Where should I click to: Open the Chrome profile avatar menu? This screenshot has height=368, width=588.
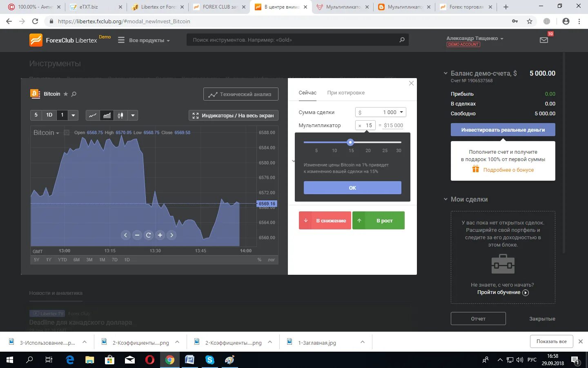click(566, 21)
